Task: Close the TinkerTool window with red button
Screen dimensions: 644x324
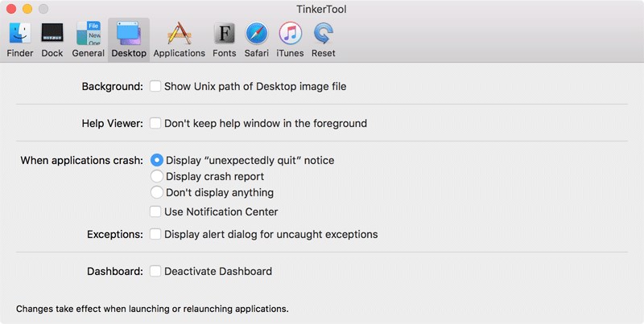Action: [x=11, y=9]
